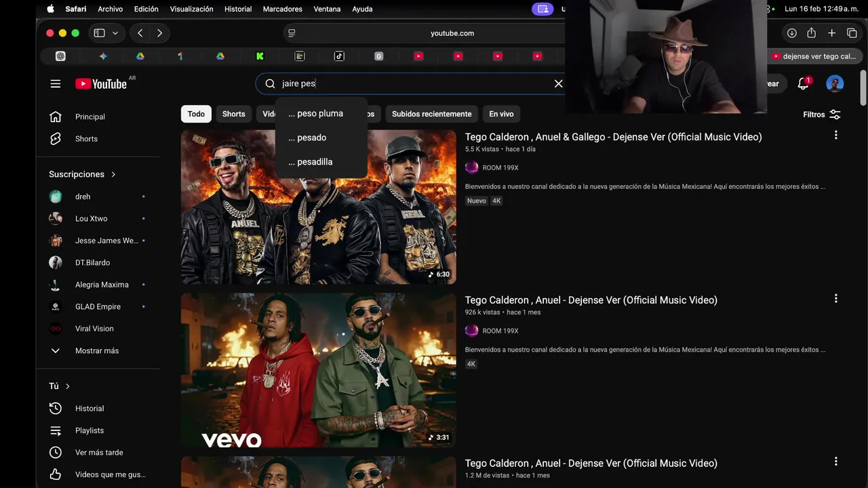Image resolution: width=868 pixels, height=488 pixels.
Task: Open the Tego Calderon, Anuel & Gallego video title
Action: pos(613,137)
